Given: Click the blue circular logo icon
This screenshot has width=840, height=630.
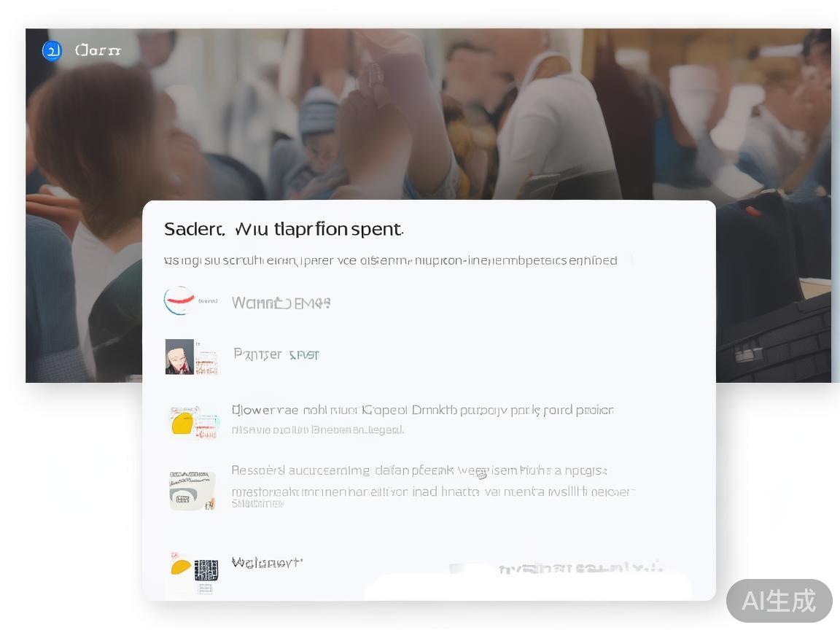Looking at the screenshot, I should click(x=52, y=51).
